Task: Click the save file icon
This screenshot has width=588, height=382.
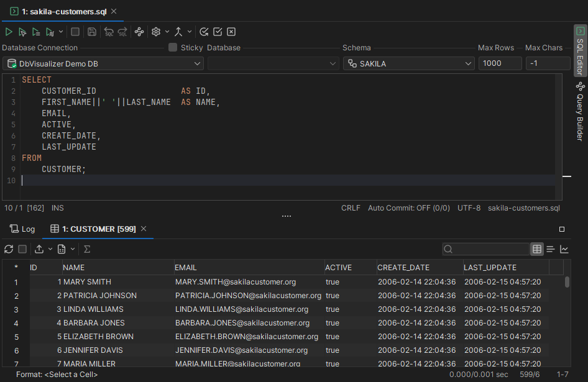Action: click(92, 32)
